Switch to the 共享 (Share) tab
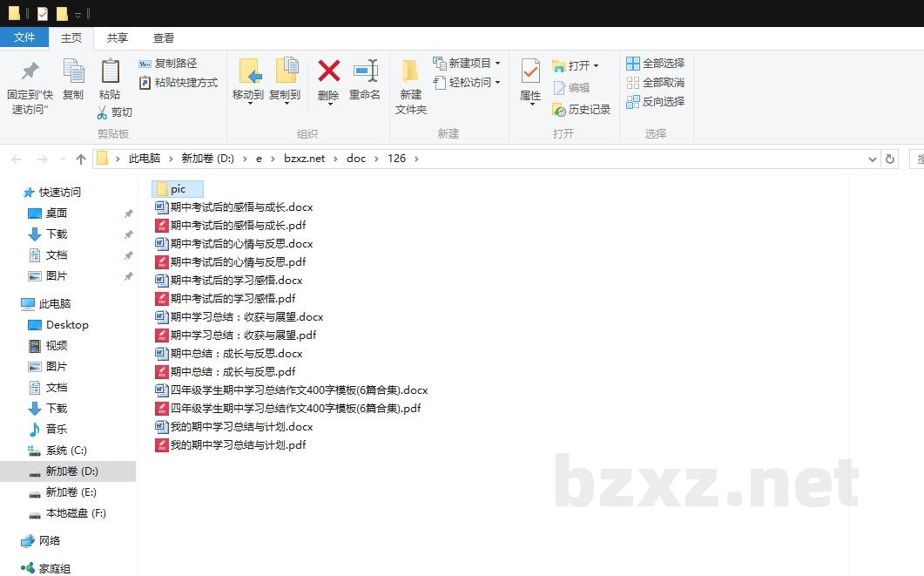The image size is (924, 576). 118,37
